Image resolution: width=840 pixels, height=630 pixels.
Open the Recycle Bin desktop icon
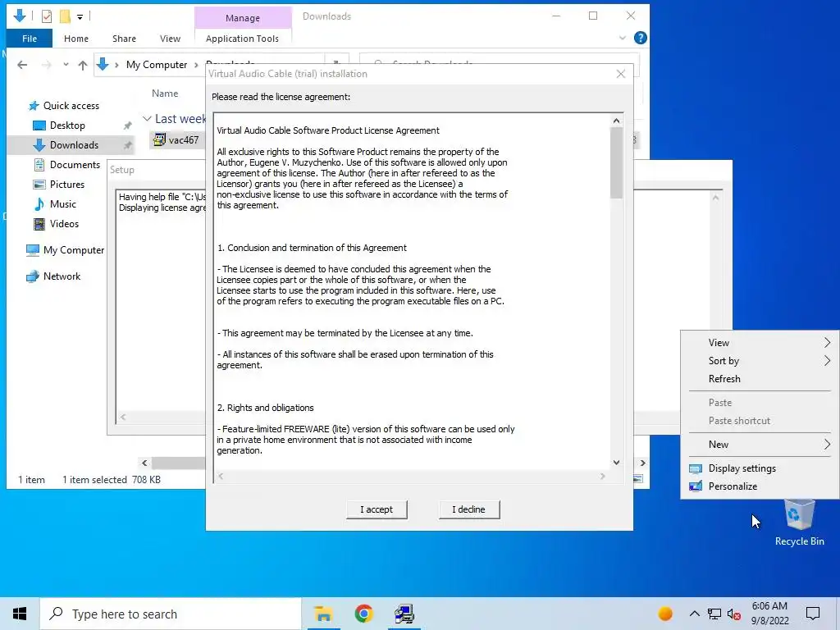coord(799,523)
